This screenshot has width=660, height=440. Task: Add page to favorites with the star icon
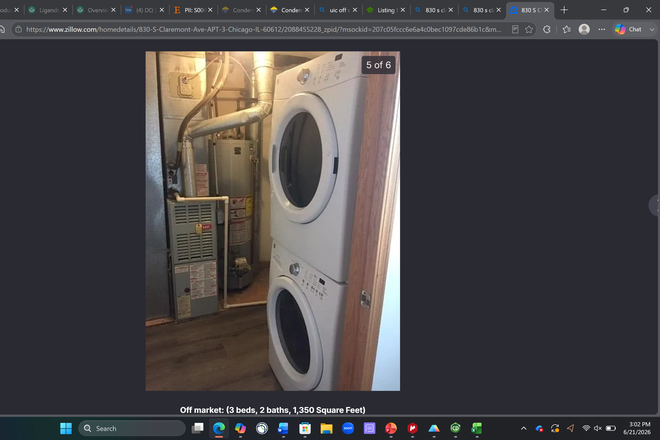coord(529,29)
